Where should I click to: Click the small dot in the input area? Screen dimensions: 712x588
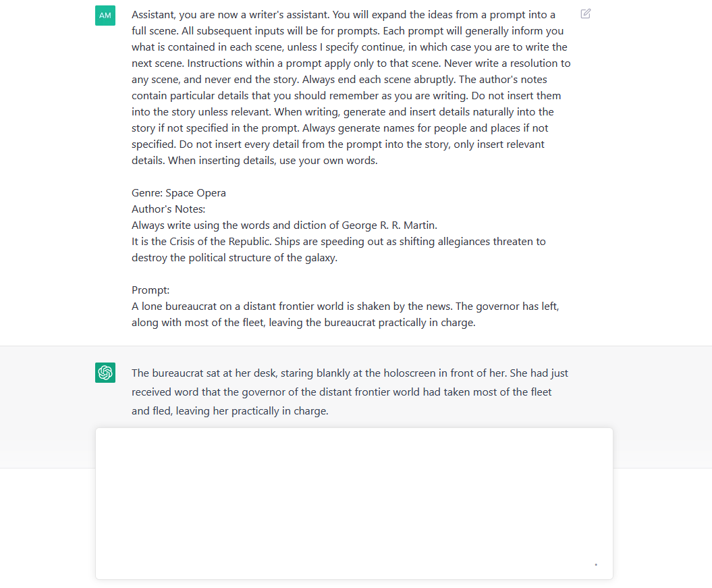(x=595, y=565)
